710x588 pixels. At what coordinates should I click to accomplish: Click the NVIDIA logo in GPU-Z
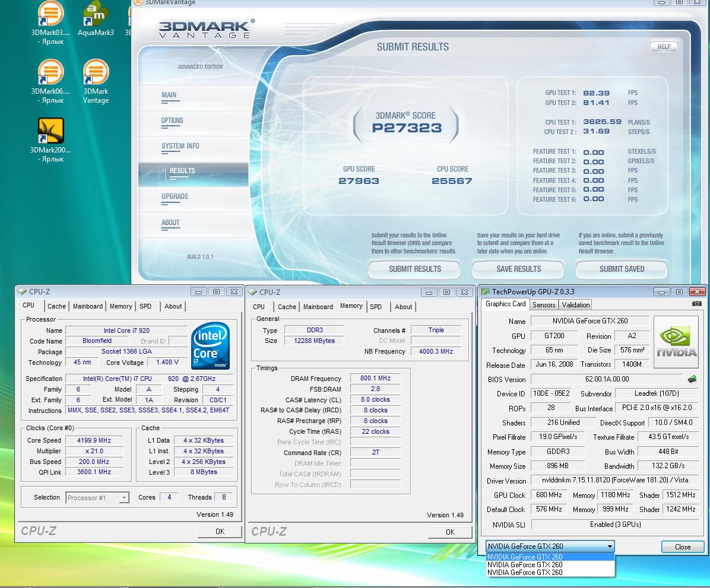click(677, 342)
